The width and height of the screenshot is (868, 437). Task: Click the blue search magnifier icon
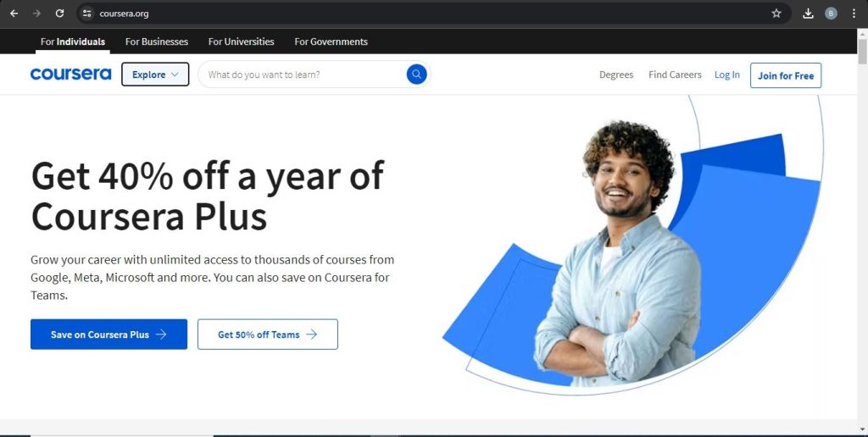pos(416,75)
